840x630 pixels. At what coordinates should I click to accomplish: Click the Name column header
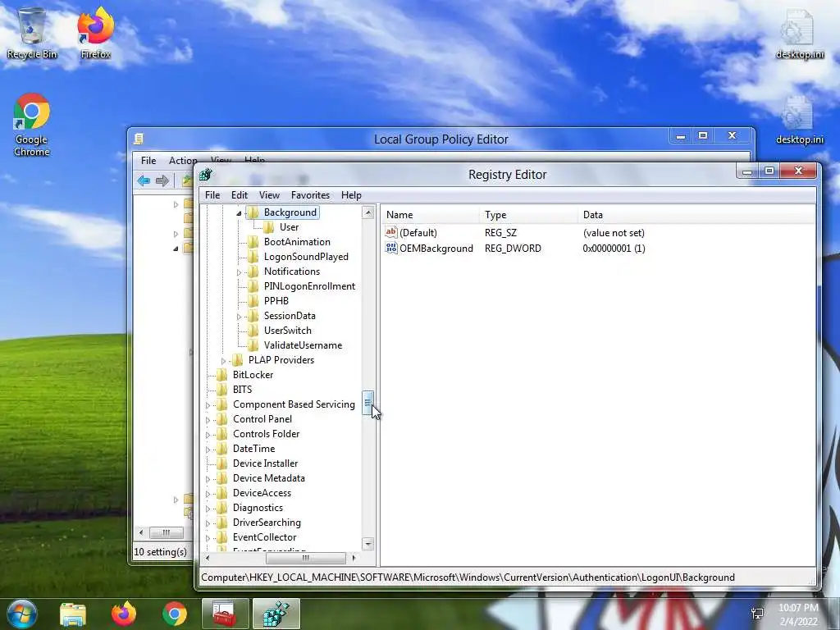(x=430, y=215)
